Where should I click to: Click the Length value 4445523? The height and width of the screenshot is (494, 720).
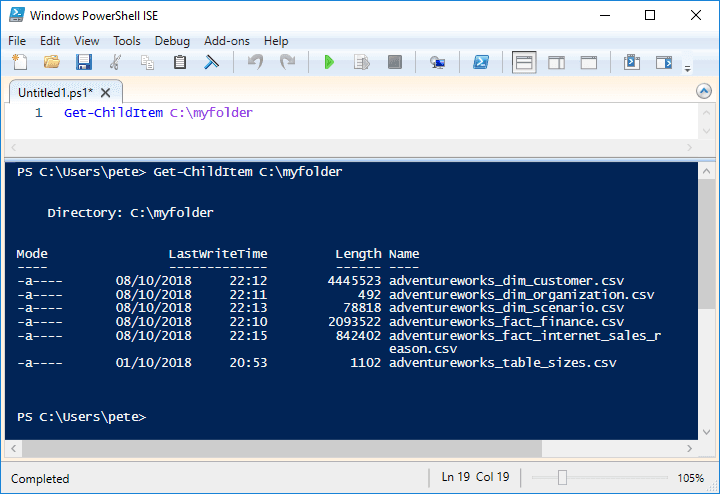coord(354,281)
